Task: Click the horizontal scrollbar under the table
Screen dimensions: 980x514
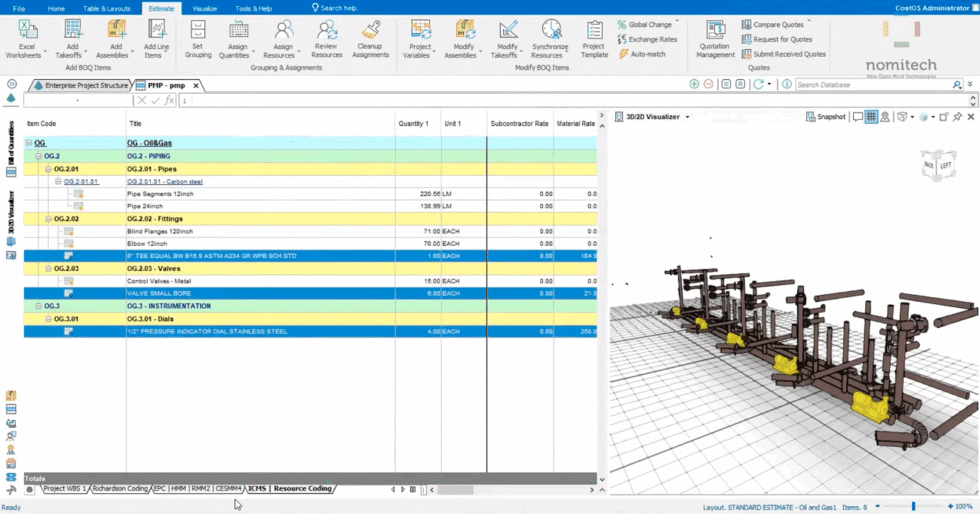Action: point(454,490)
